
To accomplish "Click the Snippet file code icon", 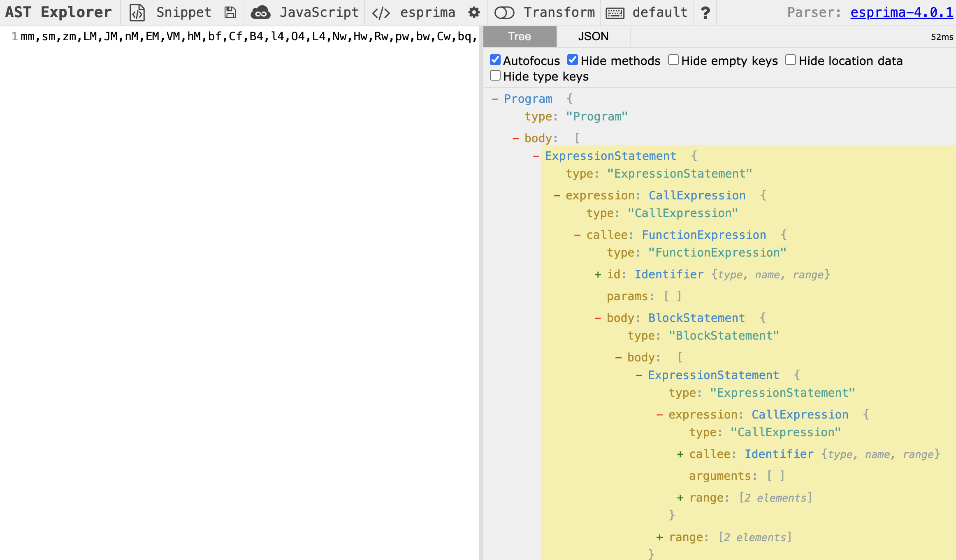I will coord(137,13).
